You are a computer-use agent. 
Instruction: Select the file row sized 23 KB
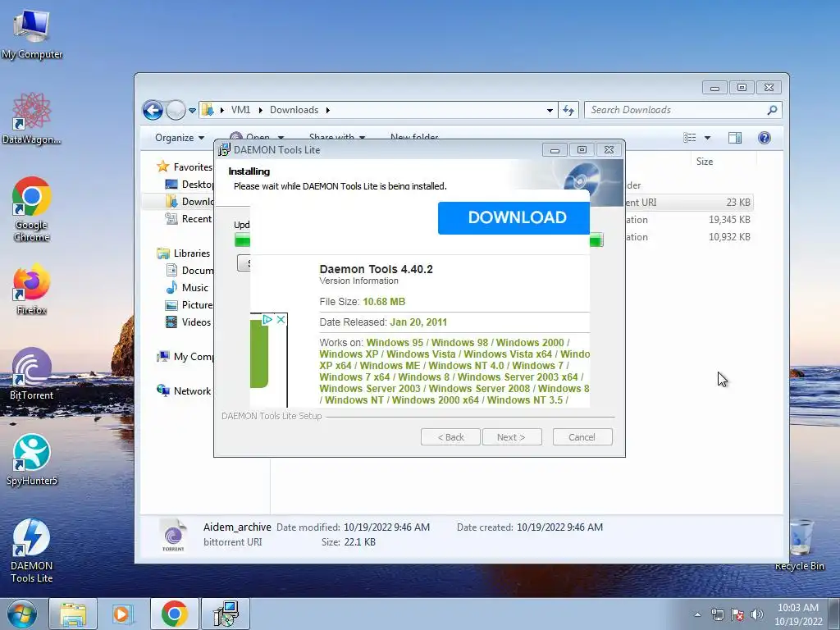[x=689, y=203]
